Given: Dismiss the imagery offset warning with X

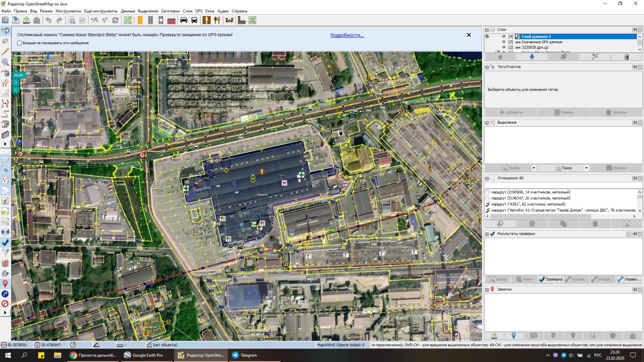Looking at the screenshot, I should click(x=469, y=35).
